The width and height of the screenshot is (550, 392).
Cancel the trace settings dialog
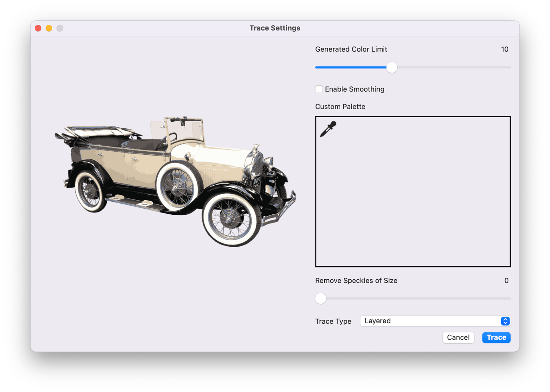[458, 337]
